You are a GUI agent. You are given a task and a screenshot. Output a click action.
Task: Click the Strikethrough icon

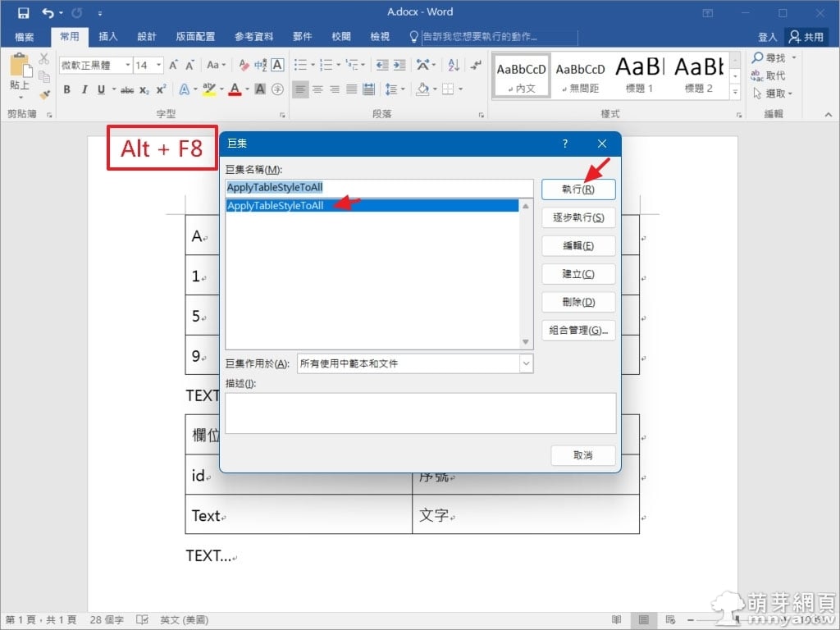pos(127,89)
